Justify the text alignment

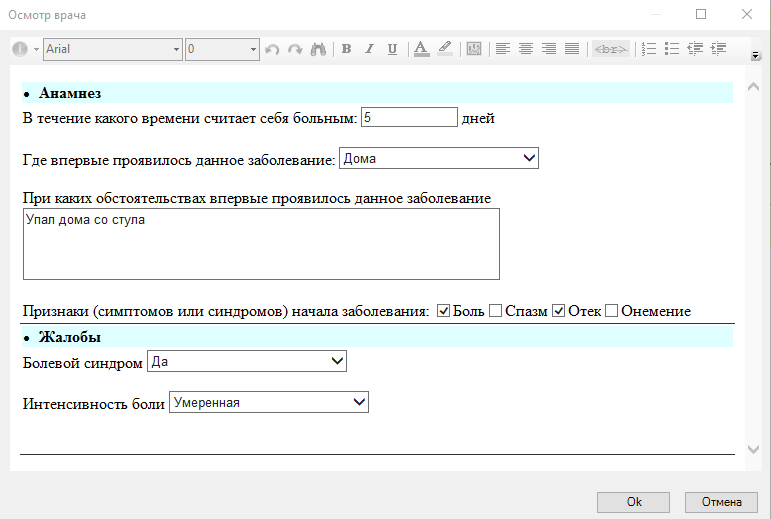tap(572, 49)
